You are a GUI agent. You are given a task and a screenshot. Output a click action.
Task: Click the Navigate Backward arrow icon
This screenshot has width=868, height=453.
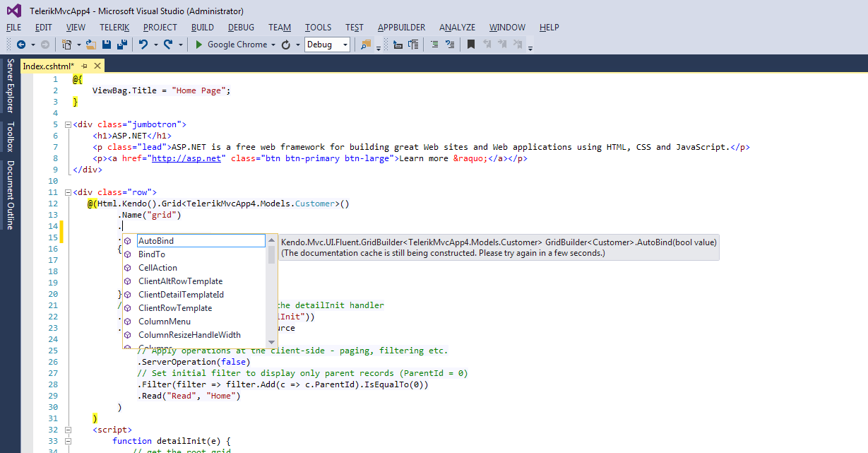point(21,45)
